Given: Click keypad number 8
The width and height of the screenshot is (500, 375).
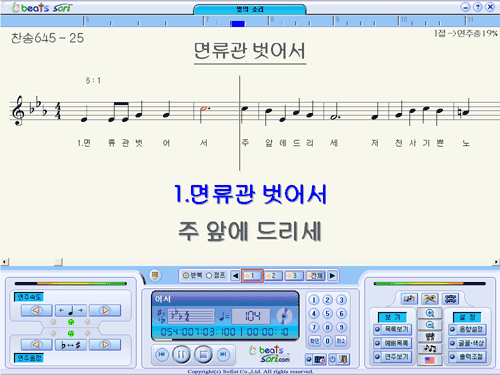Looking at the screenshot, I should 327,327.
